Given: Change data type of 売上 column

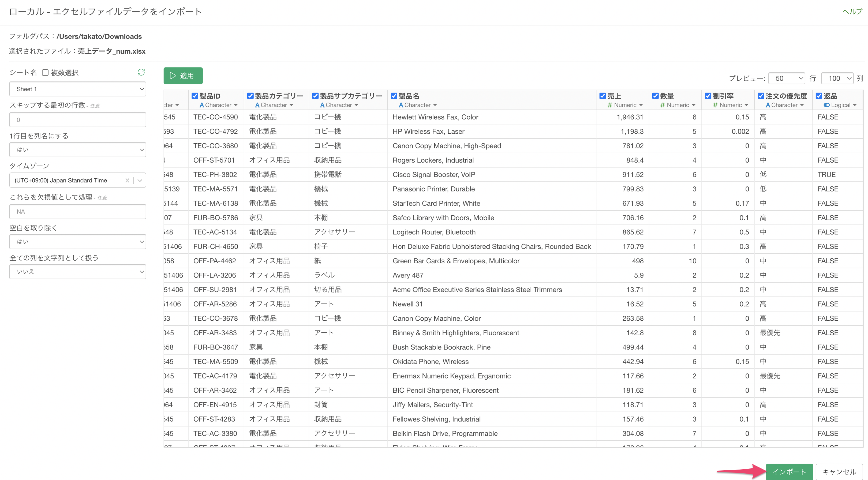Looking at the screenshot, I should pyautogui.click(x=625, y=105).
